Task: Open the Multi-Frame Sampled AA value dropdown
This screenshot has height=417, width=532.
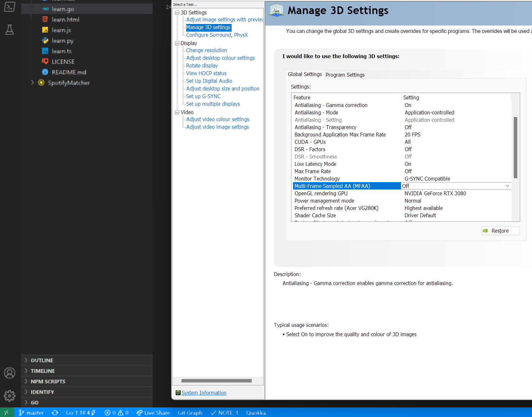Action: coord(507,186)
